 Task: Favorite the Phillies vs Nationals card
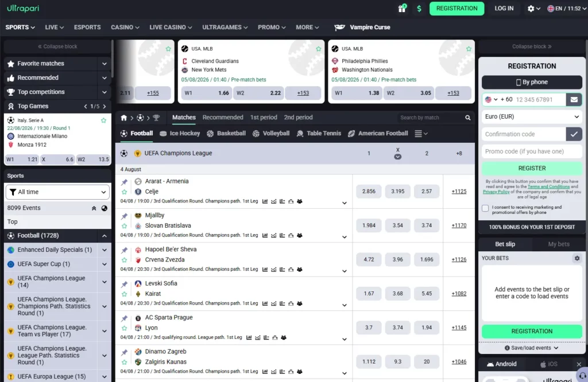[x=469, y=49]
